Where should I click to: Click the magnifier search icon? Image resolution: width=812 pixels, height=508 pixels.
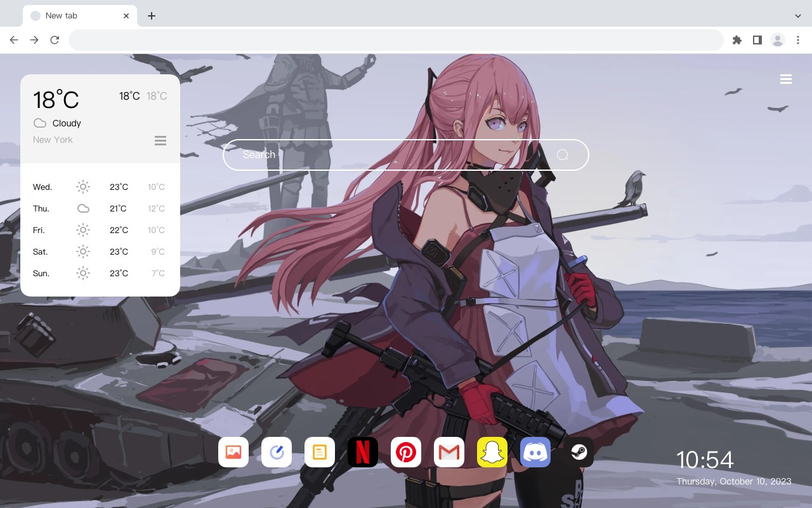[563, 155]
